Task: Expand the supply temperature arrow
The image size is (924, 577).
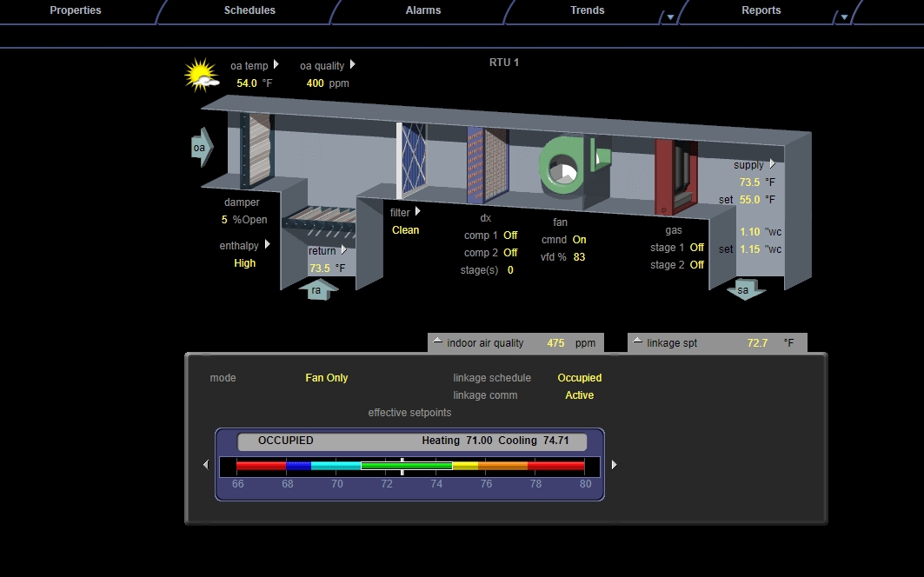Action: coord(772,164)
